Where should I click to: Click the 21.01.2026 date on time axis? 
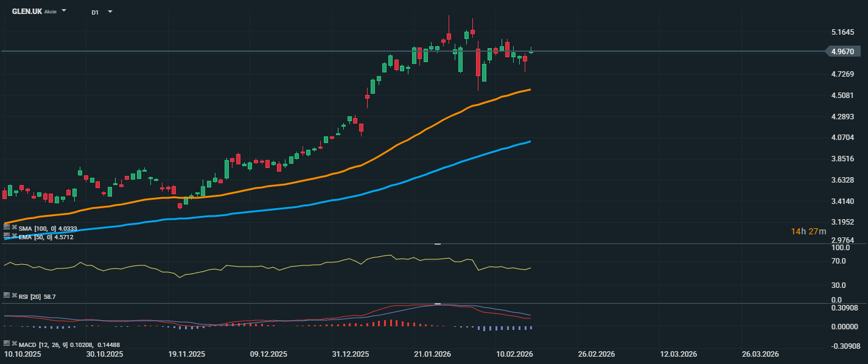433,354
